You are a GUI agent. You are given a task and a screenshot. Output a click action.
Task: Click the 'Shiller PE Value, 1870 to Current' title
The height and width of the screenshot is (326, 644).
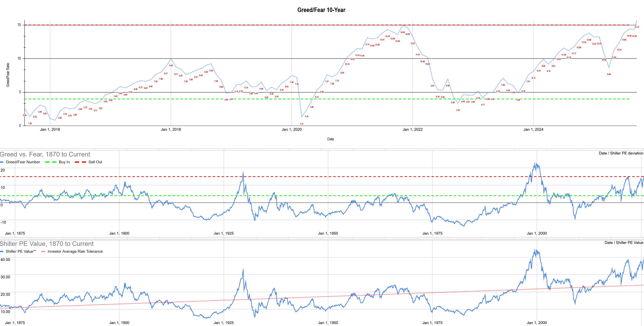coord(47,243)
